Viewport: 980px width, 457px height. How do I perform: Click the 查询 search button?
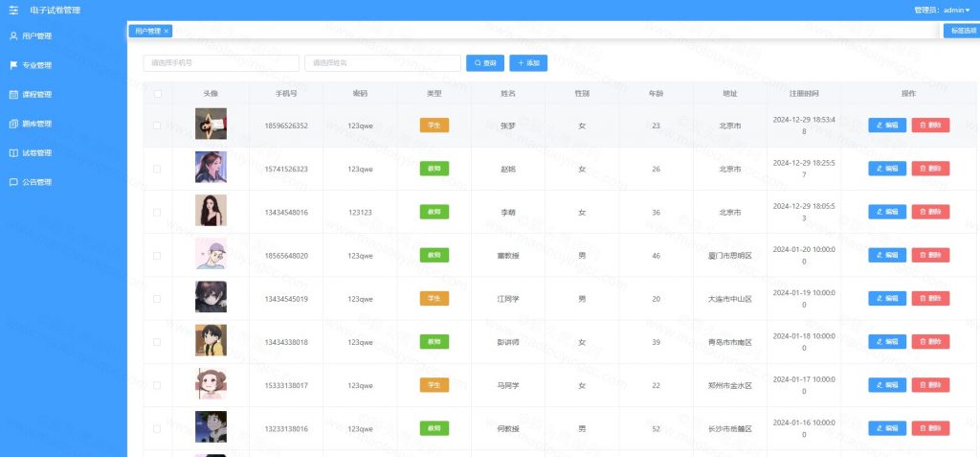point(485,63)
